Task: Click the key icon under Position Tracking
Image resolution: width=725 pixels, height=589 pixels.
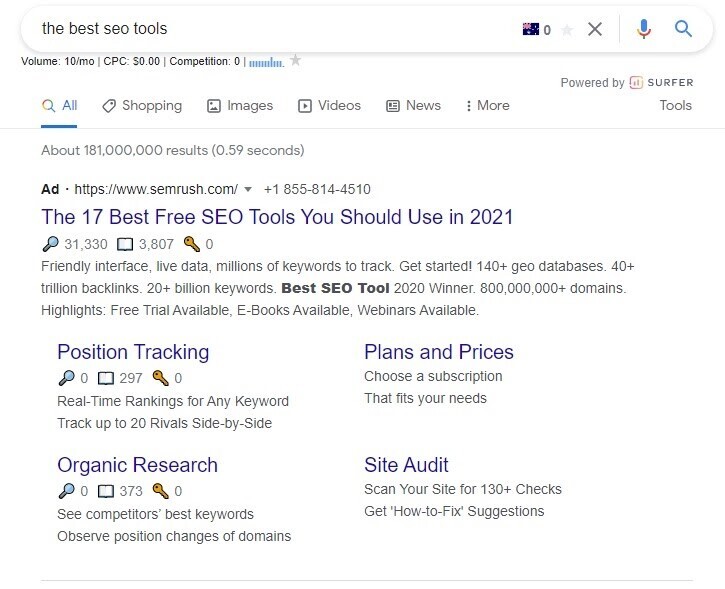Action: [160, 378]
